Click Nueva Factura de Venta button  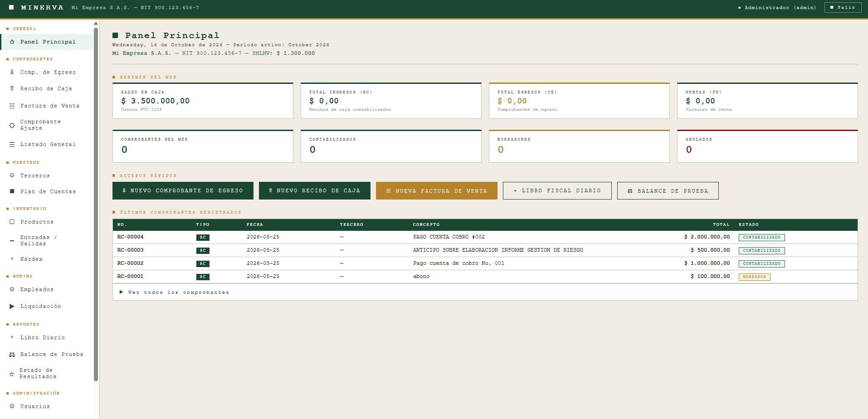coord(437,191)
